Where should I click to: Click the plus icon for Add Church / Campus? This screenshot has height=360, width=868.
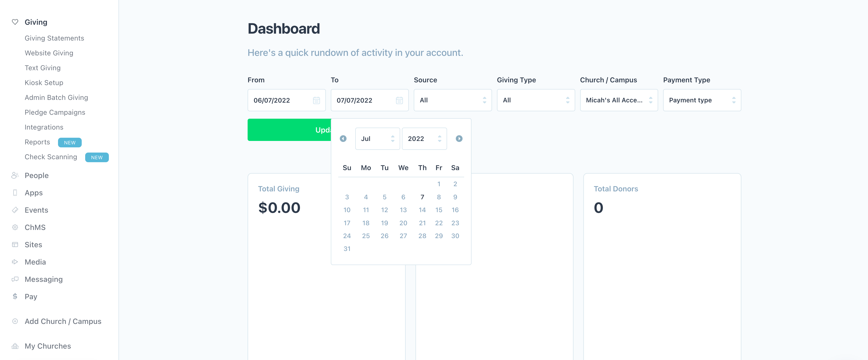click(x=15, y=321)
